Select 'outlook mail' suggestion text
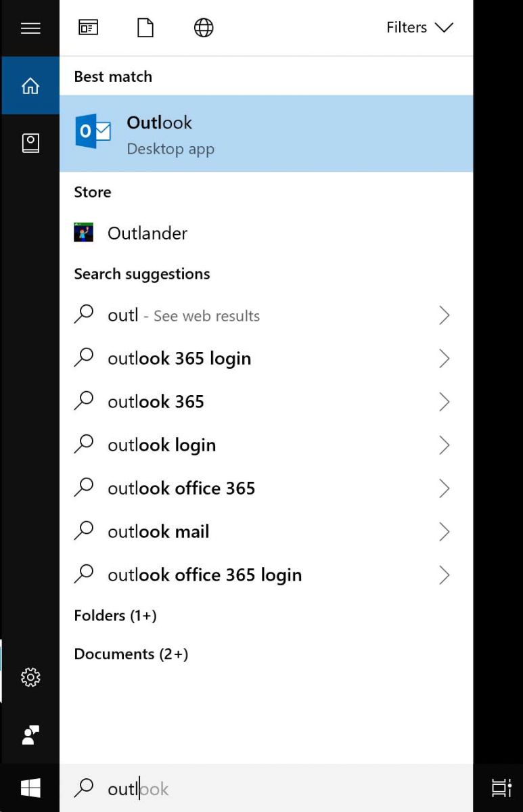Screen dimensions: 523x812 coord(158,532)
